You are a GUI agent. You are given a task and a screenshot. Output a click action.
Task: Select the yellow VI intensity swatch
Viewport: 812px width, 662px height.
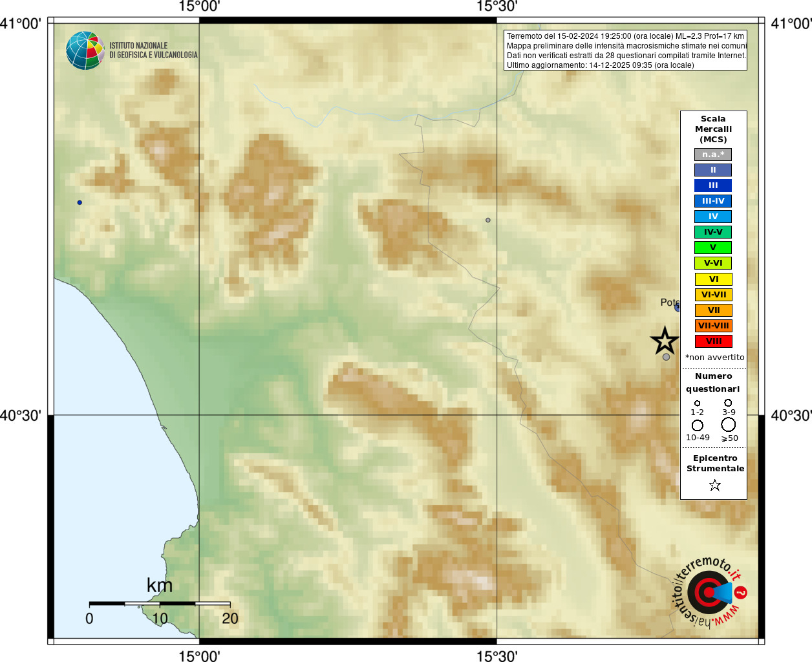tap(713, 279)
